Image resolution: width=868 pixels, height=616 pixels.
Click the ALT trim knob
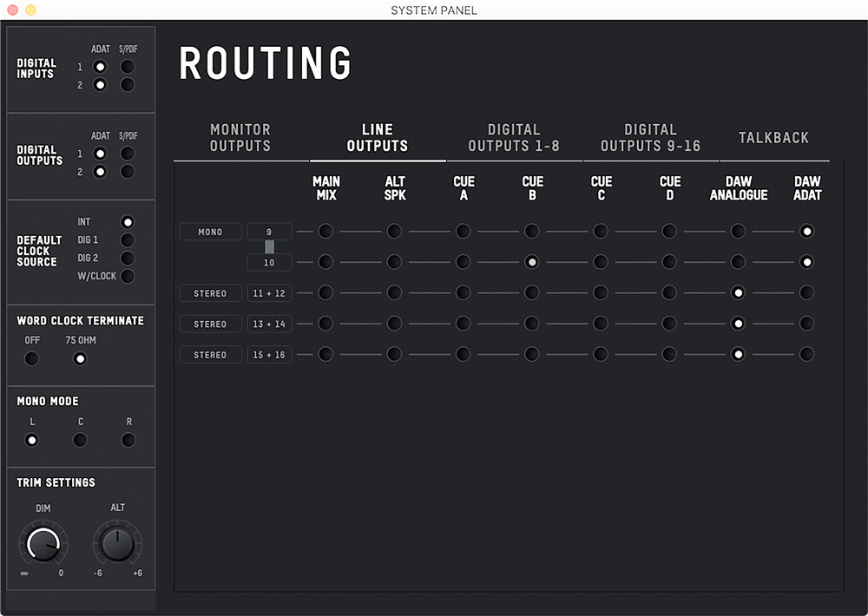[117, 545]
